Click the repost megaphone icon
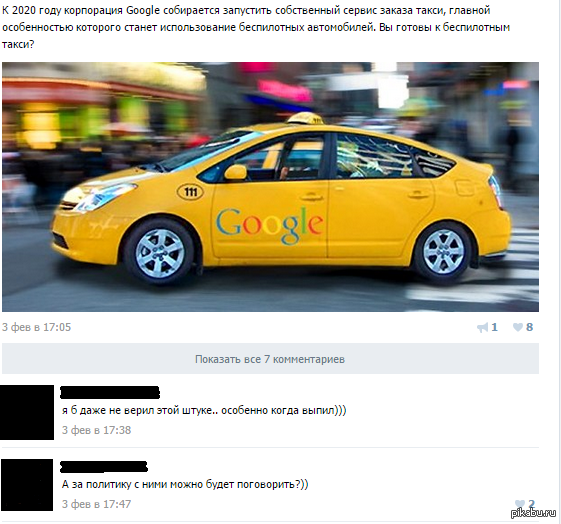Screen dimensions: 561x524 tap(482, 327)
